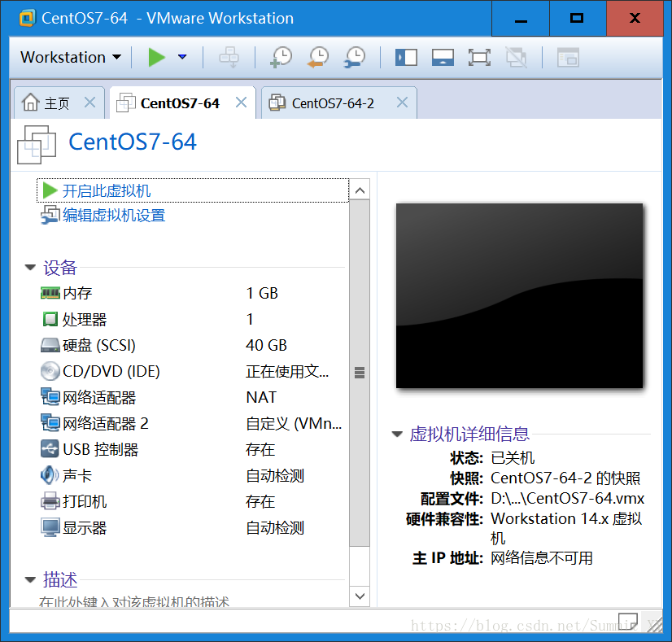
Task: Click the Unity mode toolbar icon
Action: (x=516, y=58)
